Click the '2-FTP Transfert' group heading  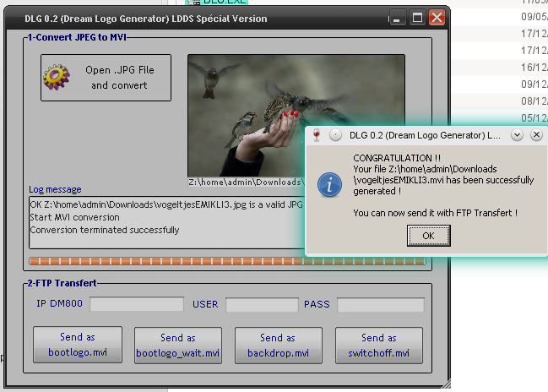pyautogui.click(x=62, y=283)
